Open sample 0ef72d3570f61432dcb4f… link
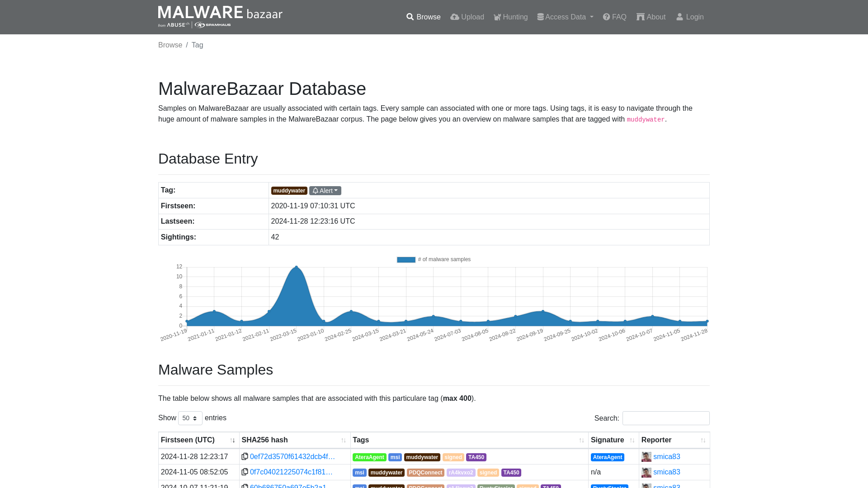This screenshot has height=488, width=868. pyautogui.click(x=292, y=457)
